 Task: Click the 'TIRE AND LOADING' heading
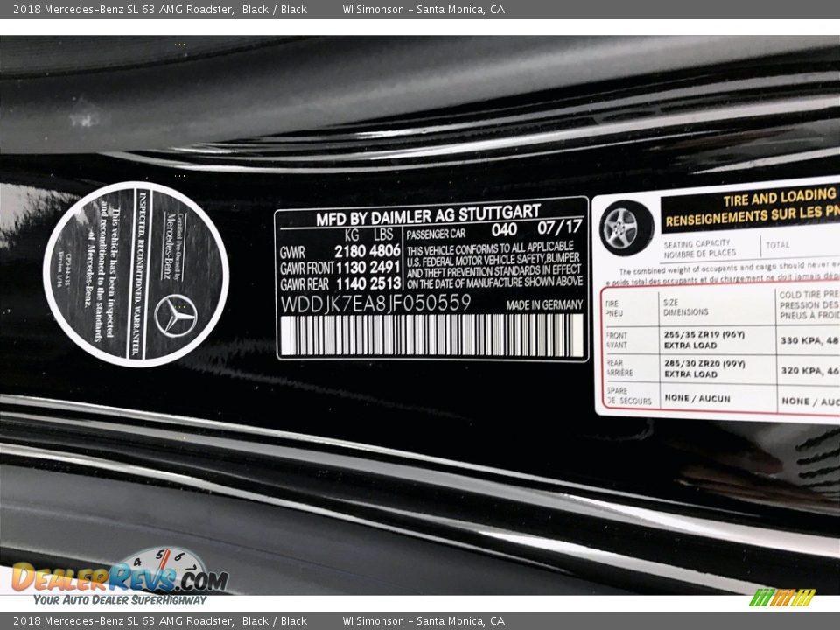tap(780, 197)
